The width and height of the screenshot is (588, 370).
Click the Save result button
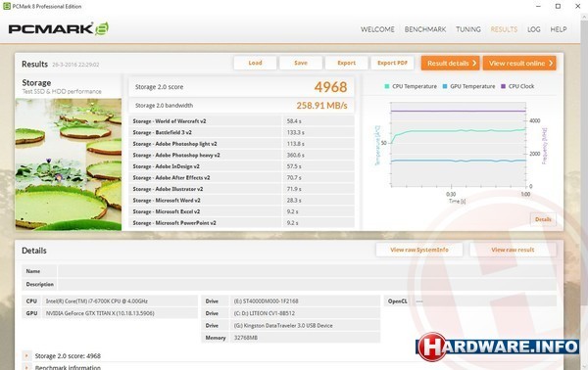coord(301,63)
